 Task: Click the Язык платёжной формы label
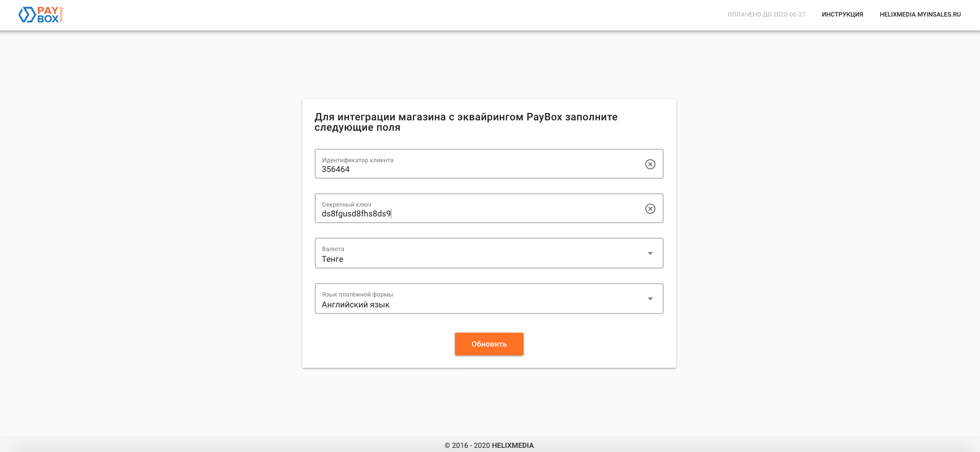pyautogui.click(x=358, y=294)
